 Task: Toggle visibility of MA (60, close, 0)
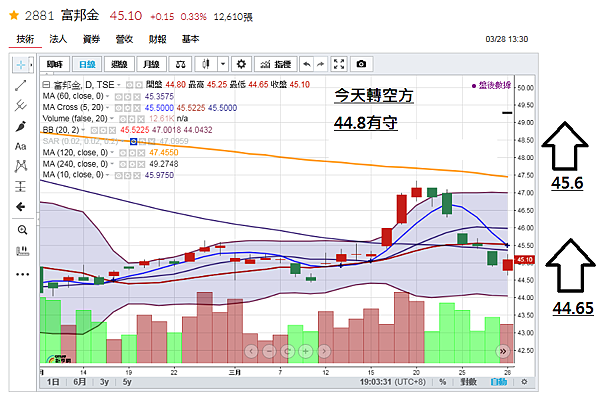pos(119,96)
